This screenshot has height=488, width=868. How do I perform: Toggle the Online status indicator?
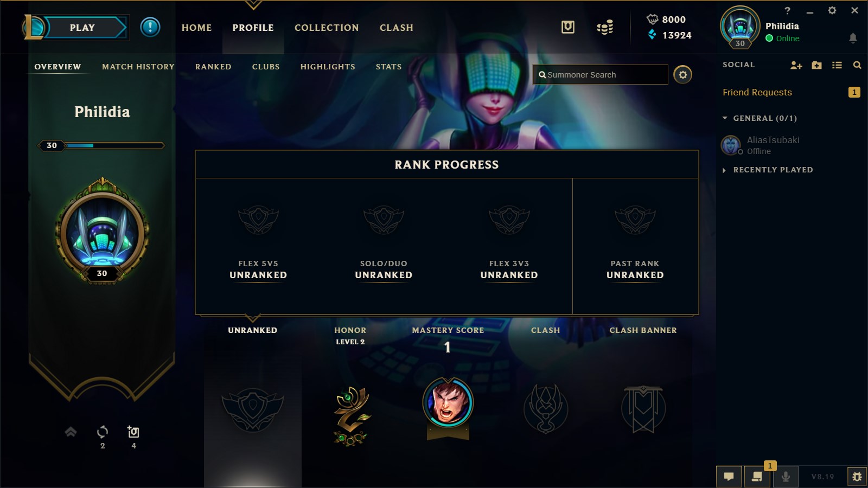pos(782,38)
